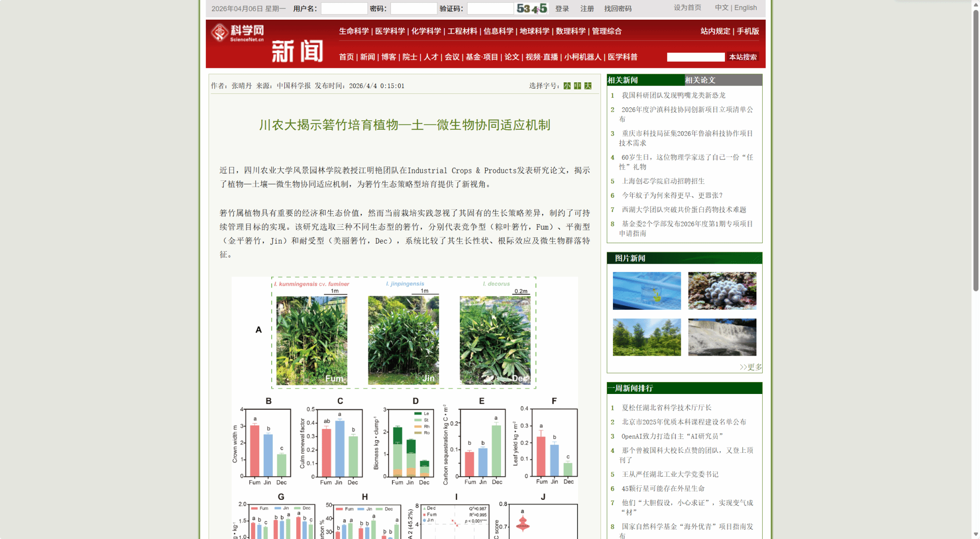
Task: Open the 院士 navigation menu item
Action: click(x=410, y=57)
